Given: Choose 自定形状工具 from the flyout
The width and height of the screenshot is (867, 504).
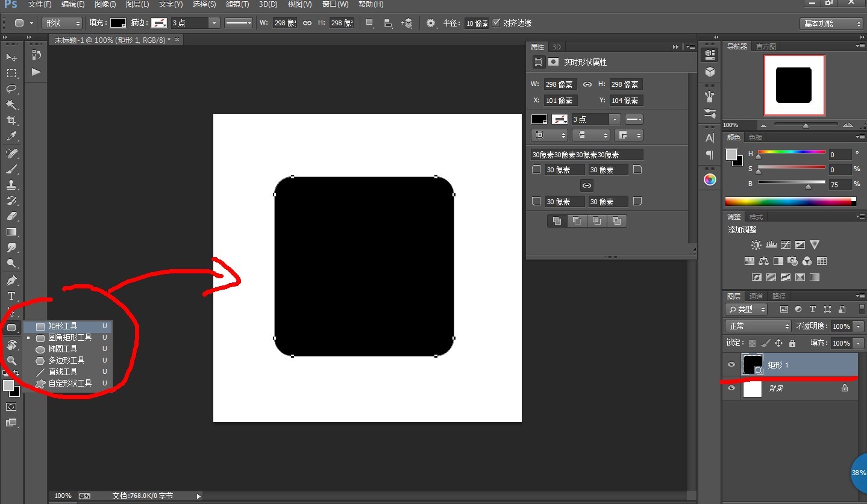Looking at the screenshot, I should [x=70, y=383].
